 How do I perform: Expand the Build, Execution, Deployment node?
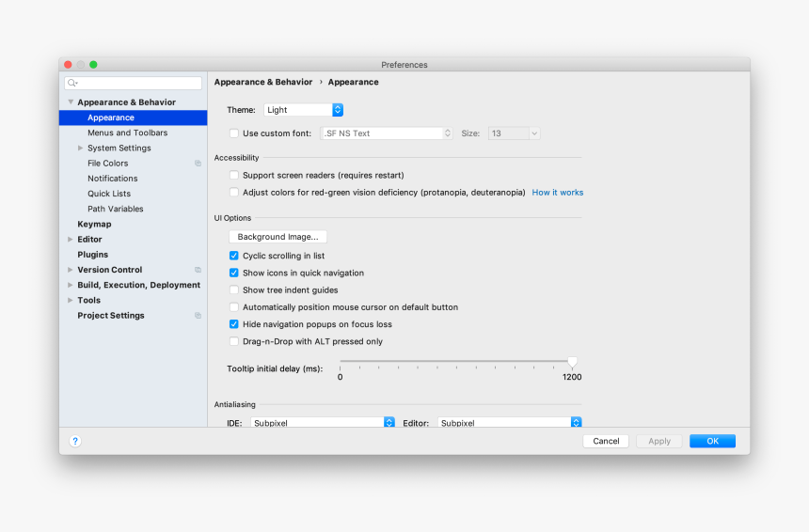tap(71, 285)
